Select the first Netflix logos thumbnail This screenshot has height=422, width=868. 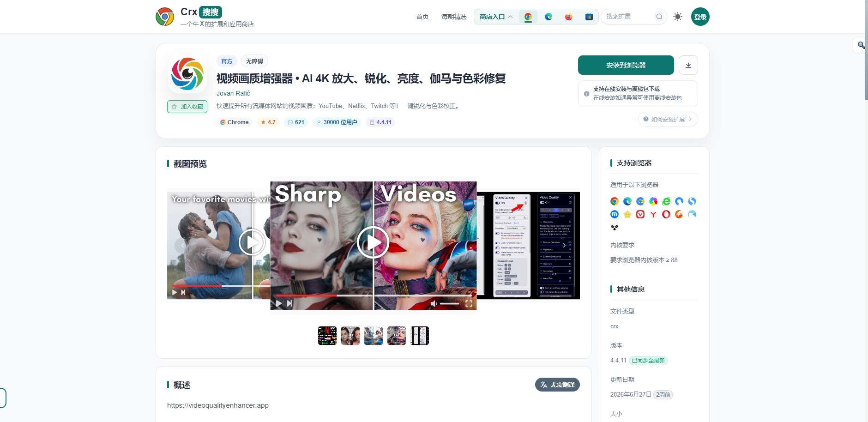327,336
